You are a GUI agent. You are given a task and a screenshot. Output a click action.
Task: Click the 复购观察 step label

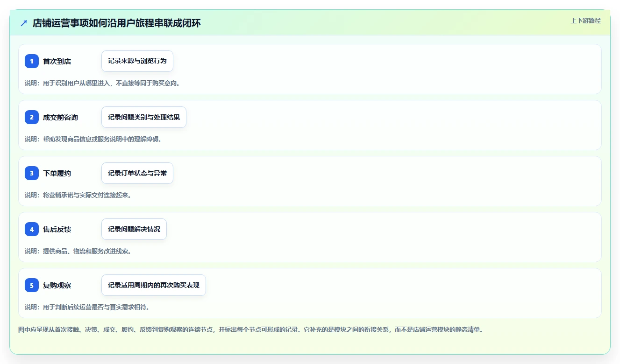pos(57,286)
